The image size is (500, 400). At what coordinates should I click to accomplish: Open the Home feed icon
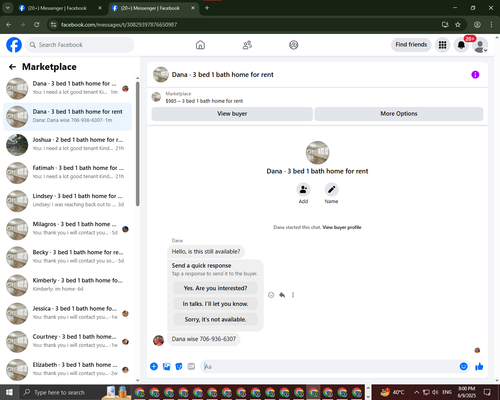[x=200, y=45]
